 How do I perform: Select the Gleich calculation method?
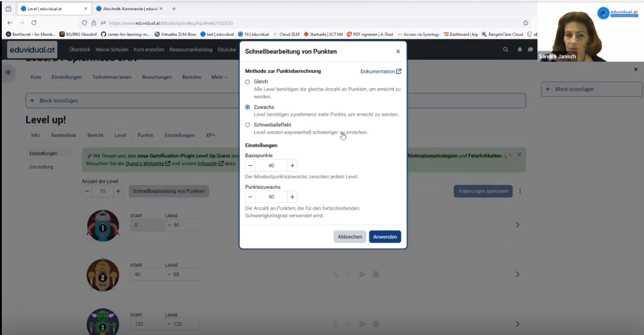(248, 82)
